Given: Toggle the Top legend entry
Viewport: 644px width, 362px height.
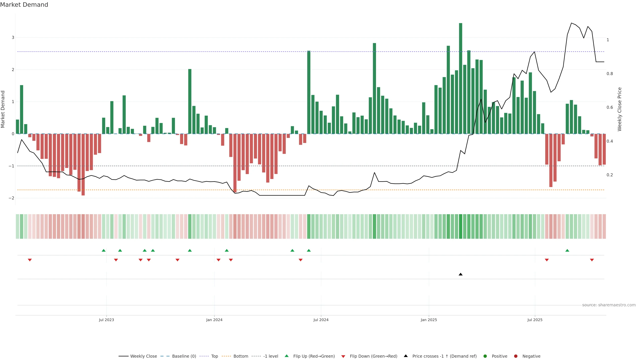Looking at the screenshot, I should click(214, 356).
